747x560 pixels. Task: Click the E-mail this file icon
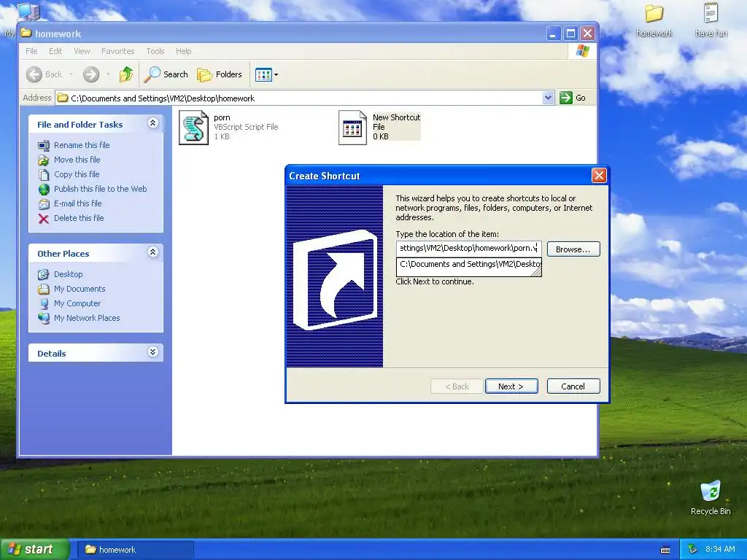[44, 204]
